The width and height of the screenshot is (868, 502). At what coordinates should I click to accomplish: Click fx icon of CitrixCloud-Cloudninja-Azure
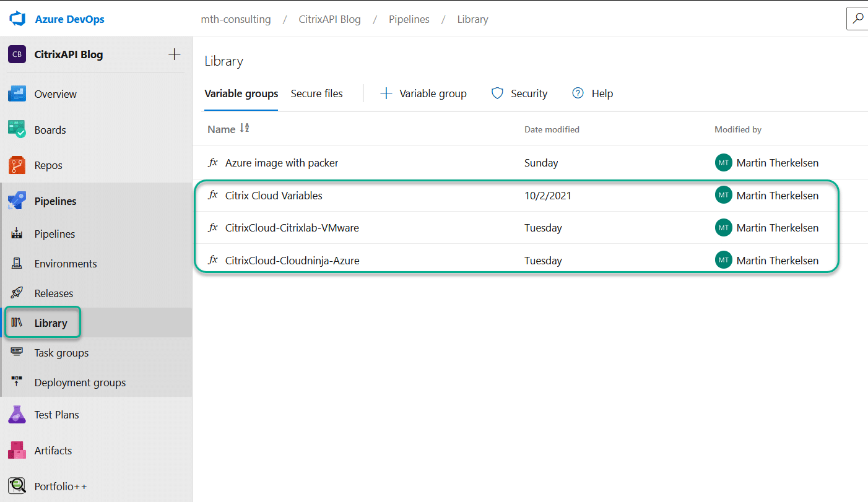[213, 261]
